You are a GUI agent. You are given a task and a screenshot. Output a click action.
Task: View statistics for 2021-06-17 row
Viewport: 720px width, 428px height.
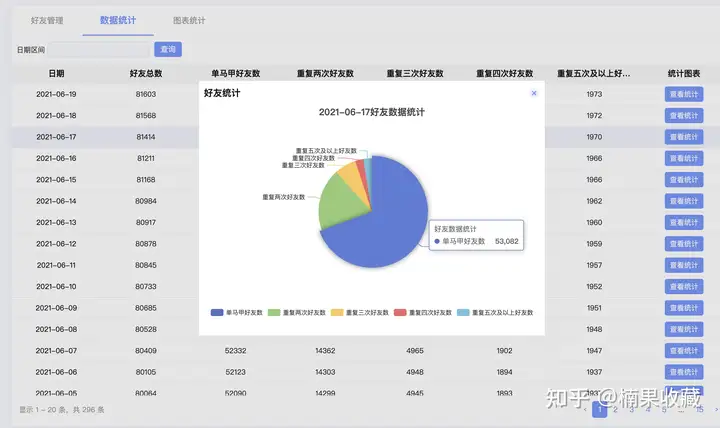pos(684,137)
